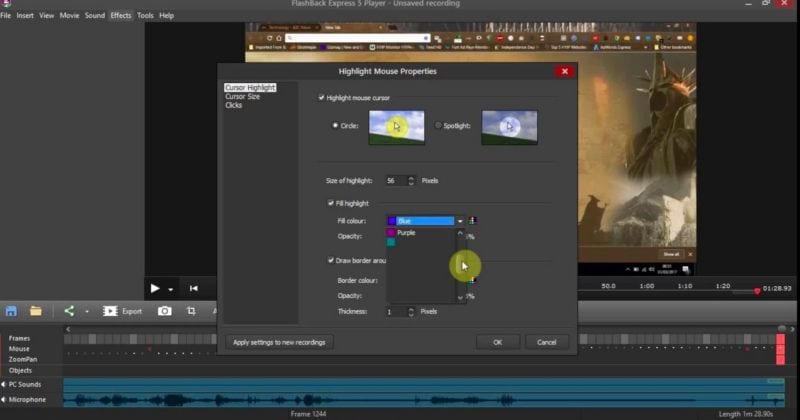
Task: Click the timeline scroll right arrow
Action: pyautogui.click(x=792, y=330)
